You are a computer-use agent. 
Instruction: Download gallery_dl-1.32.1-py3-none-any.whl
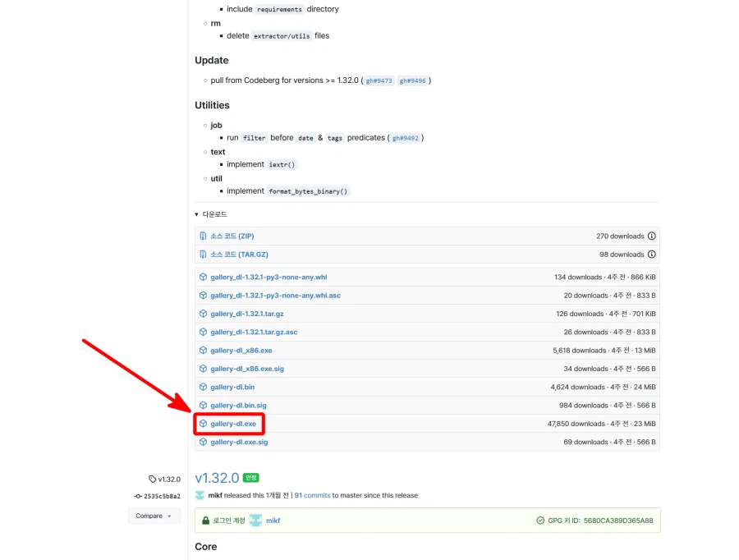pos(269,278)
